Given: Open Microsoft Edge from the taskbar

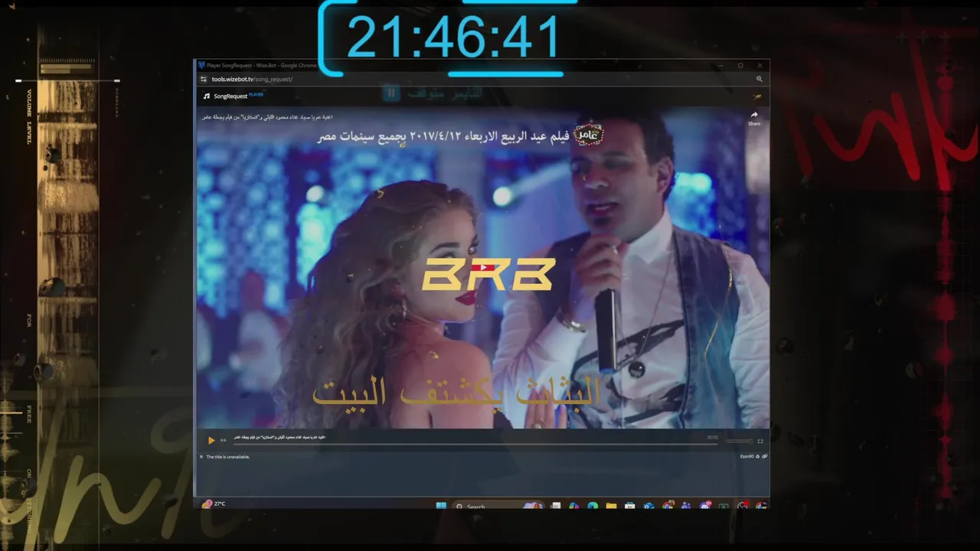Looking at the screenshot, I should click(x=593, y=507).
